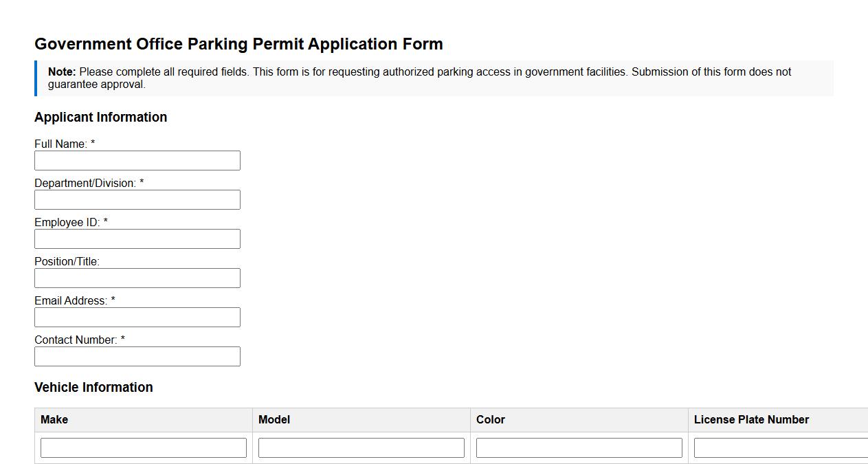Click the License Plate Number column header
The image size is (868, 464).
pos(751,419)
